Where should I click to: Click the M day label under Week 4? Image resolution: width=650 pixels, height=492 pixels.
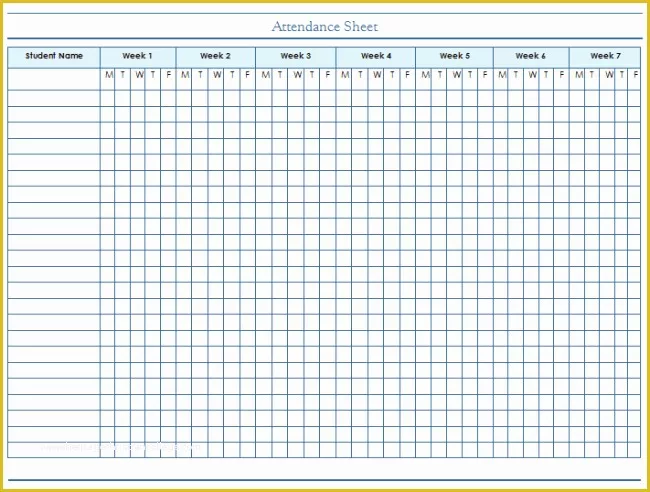pos(345,75)
